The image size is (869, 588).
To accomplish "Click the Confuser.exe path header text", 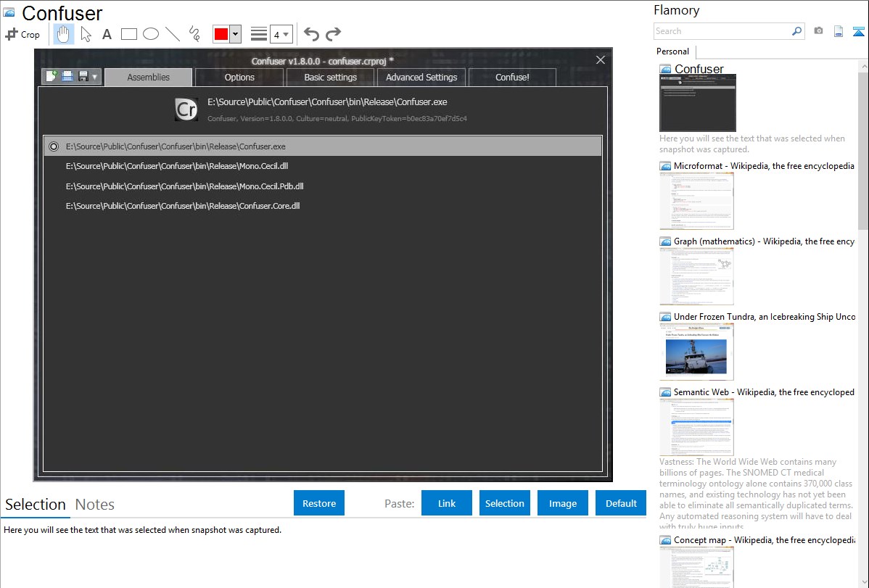I will tap(327, 102).
